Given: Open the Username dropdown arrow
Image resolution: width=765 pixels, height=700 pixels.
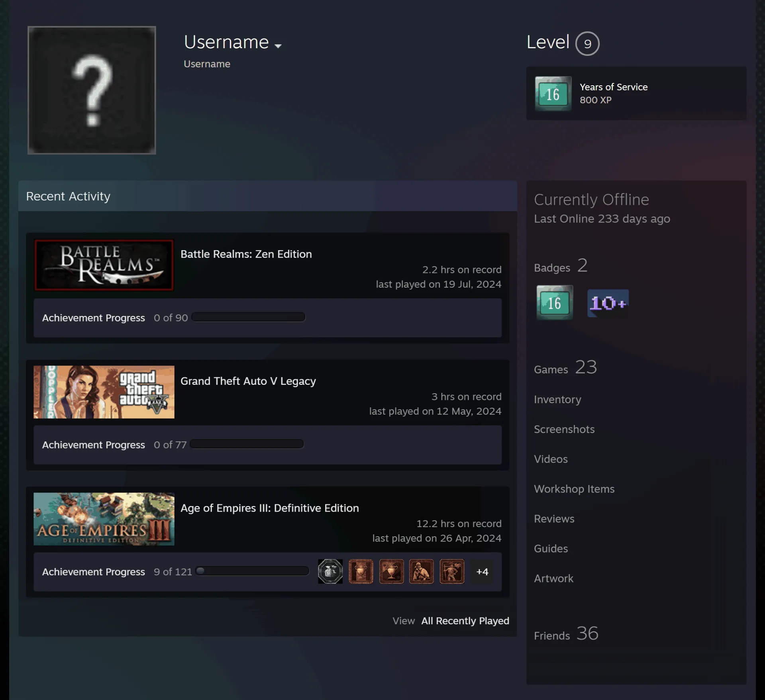Looking at the screenshot, I should tap(278, 46).
